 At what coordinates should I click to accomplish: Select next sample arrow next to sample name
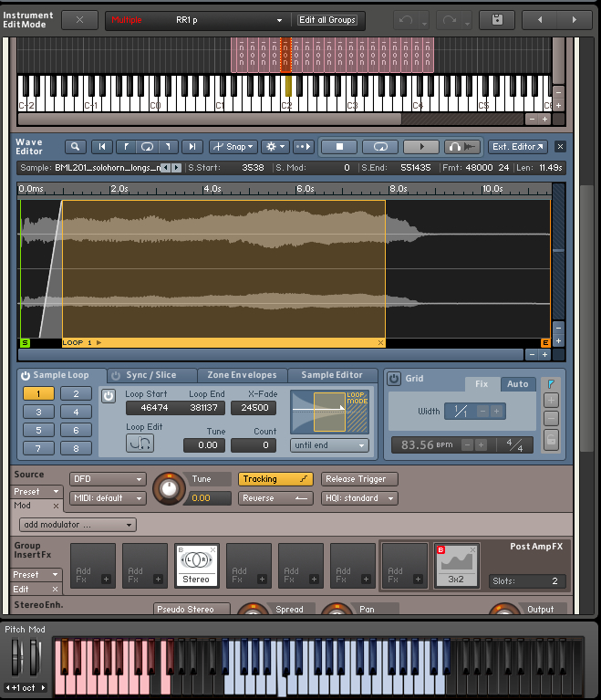[177, 168]
